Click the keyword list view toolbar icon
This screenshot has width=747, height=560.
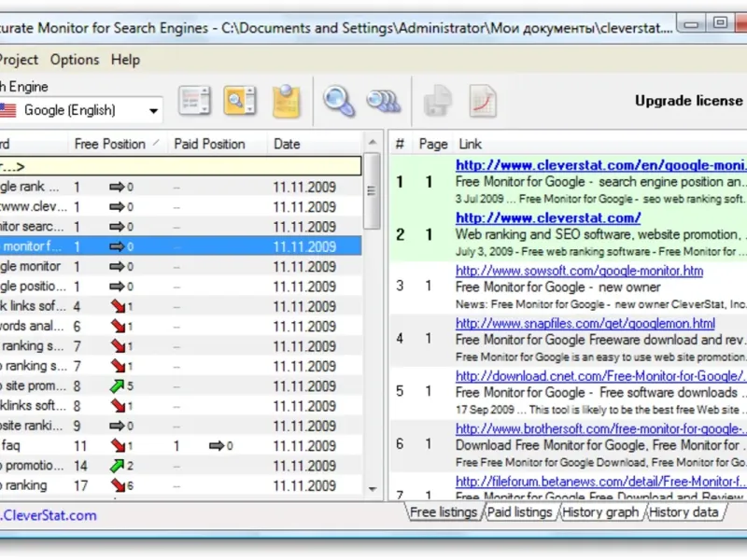click(194, 101)
